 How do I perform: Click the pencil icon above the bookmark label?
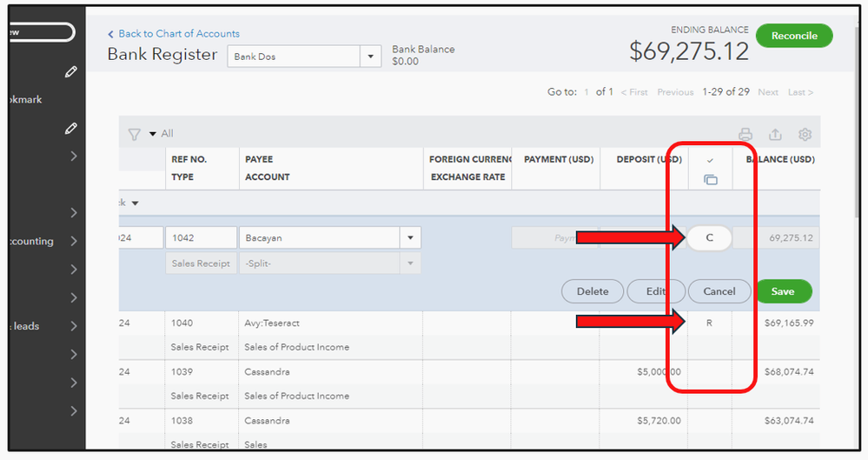pyautogui.click(x=71, y=71)
